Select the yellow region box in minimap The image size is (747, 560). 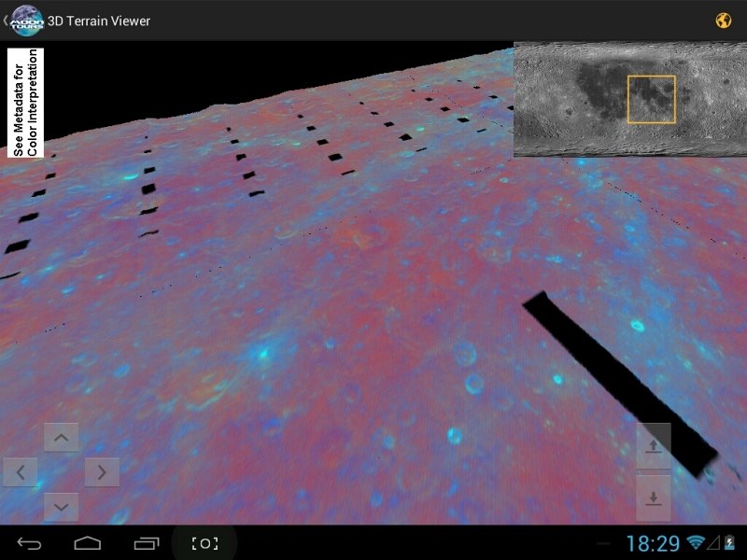coord(651,100)
